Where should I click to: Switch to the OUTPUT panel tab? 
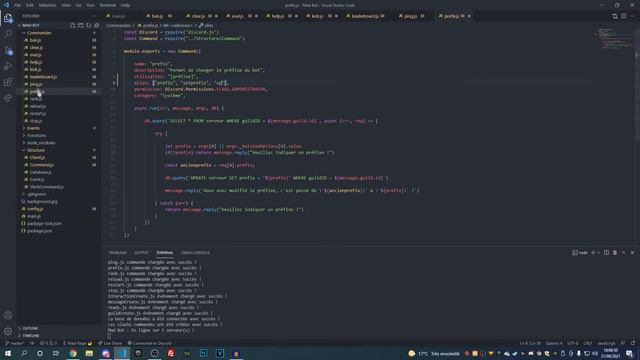pos(141,253)
